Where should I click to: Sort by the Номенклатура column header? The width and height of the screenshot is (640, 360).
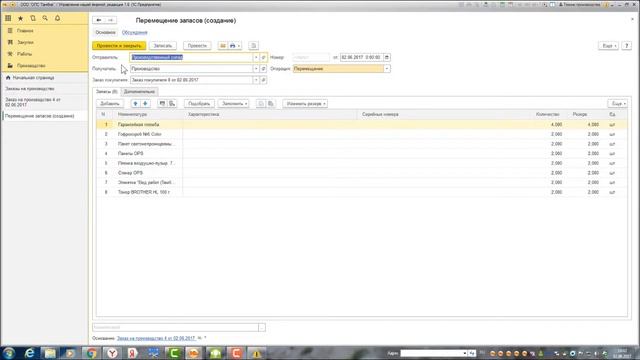132,114
